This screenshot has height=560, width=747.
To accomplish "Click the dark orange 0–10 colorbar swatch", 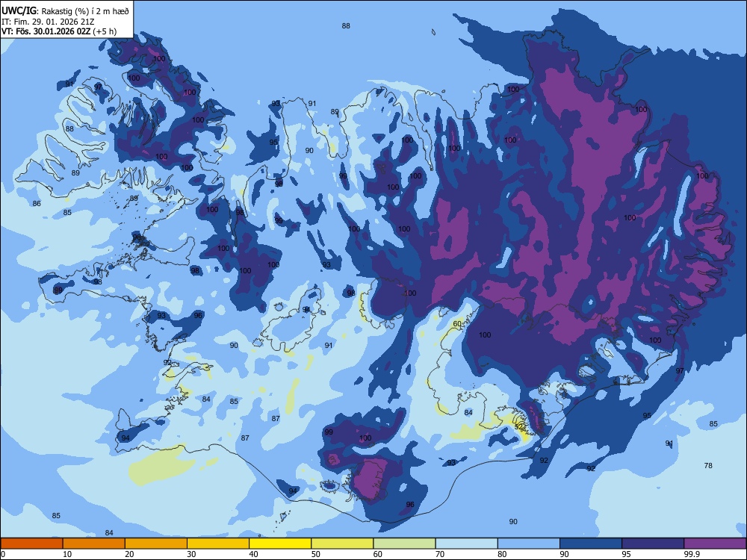I will (31, 544).
